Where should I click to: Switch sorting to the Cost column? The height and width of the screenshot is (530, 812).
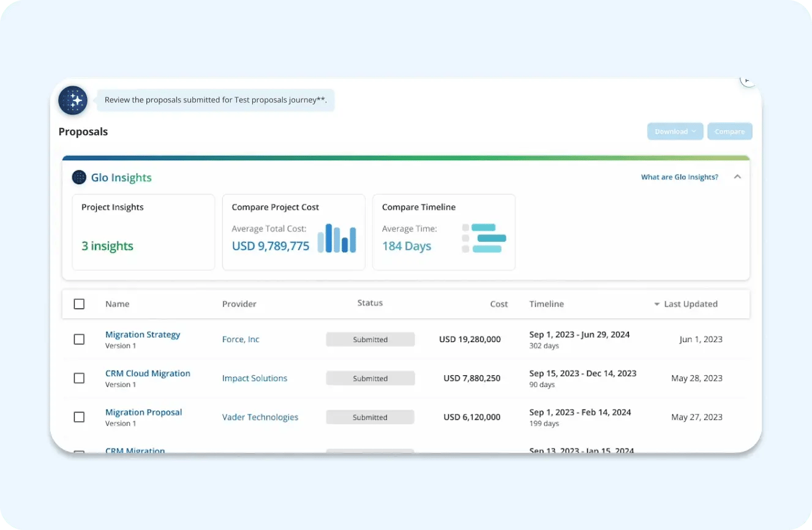(x=498, y=304)
